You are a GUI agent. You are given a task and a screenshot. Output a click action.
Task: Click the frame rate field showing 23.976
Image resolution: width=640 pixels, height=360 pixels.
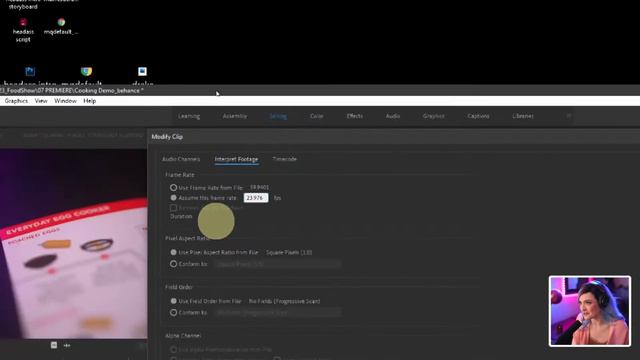tap(256, 198)
